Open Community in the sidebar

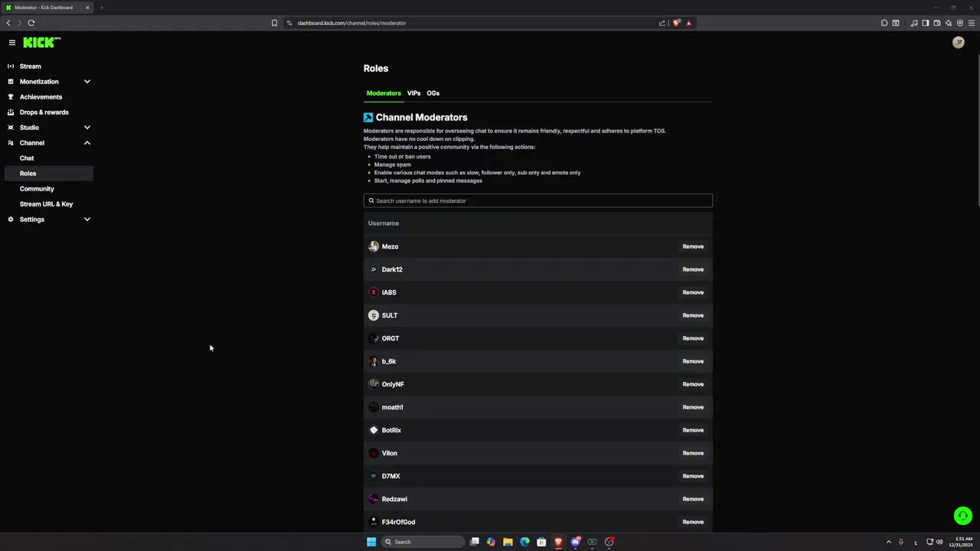tap(37, 189)
